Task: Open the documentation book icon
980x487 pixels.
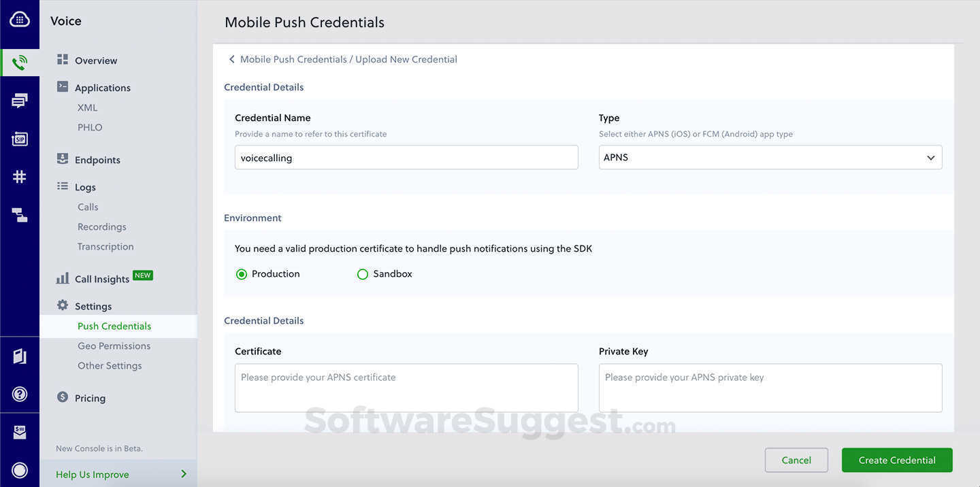Action: (20, 356)
